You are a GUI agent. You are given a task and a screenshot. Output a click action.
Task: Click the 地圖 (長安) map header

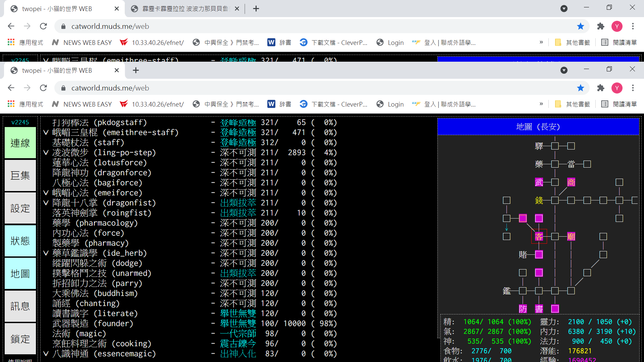coord(538,127)
